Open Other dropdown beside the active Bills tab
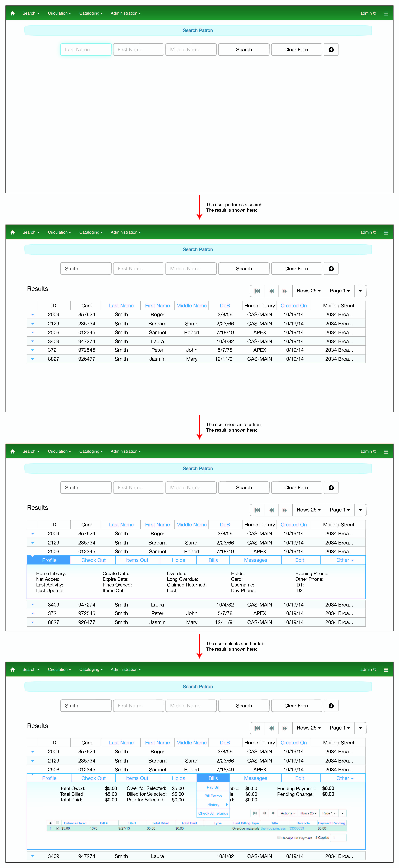Viewport: 399px width, 868px height. 344,778
